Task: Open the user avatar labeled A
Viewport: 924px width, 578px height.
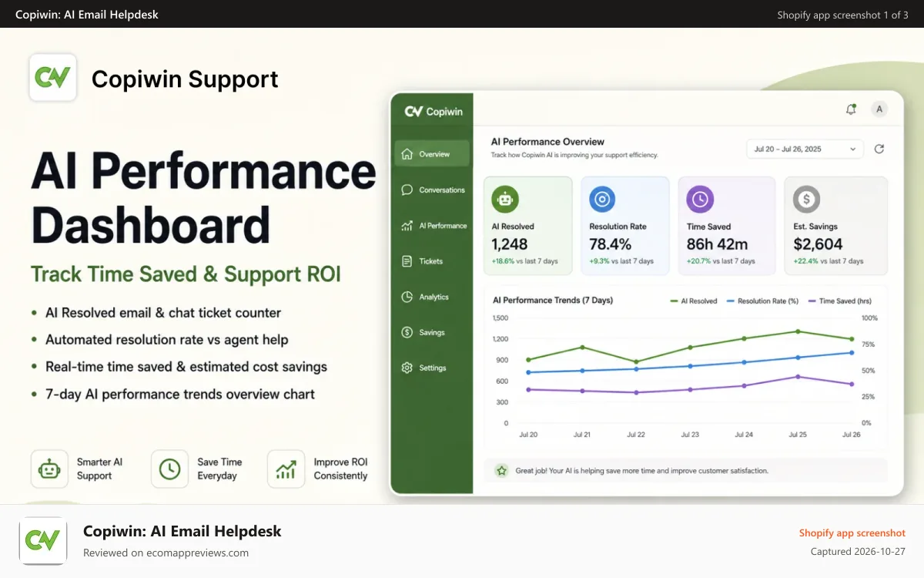Action: click(879, 109)
